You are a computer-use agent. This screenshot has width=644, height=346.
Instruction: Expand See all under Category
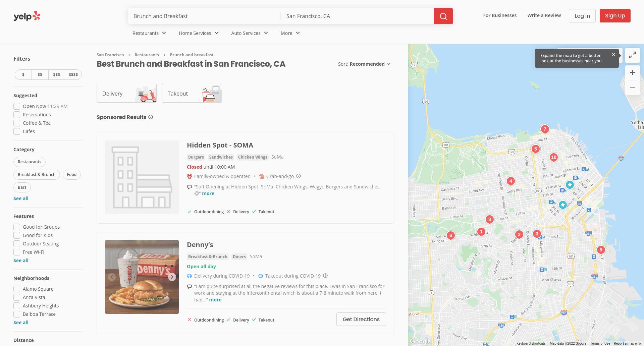21,198
